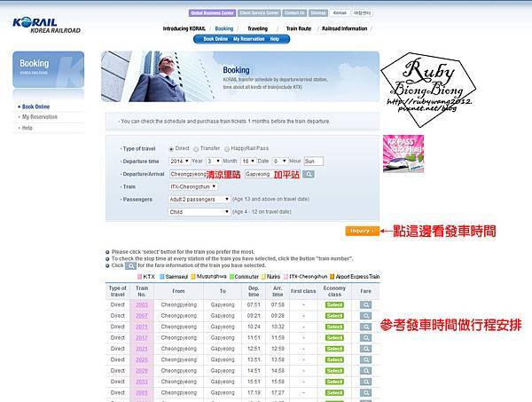Click Help in left sidebar

pos(27,128)
